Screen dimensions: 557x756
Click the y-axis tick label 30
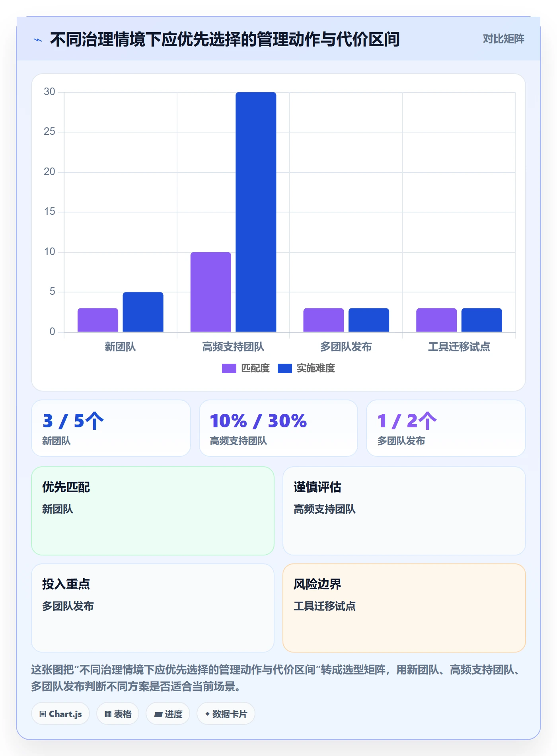pyautogui.click(x=49, y=92)
